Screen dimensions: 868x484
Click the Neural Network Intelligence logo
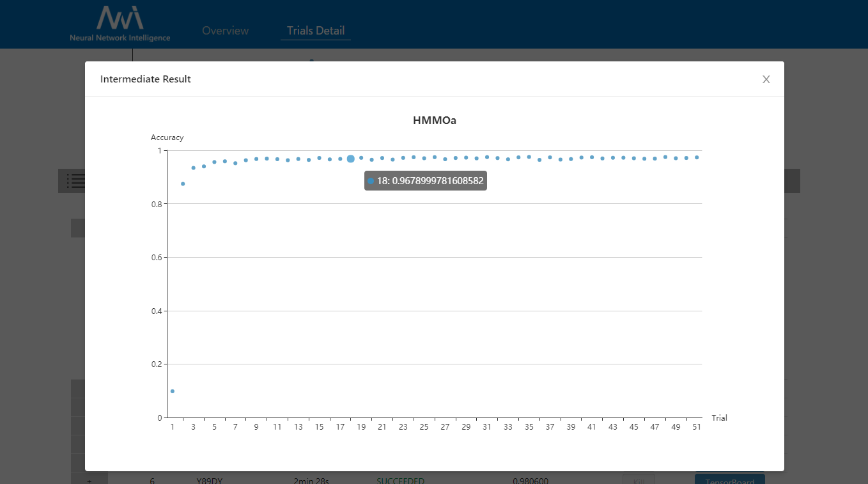click(120, 24)
